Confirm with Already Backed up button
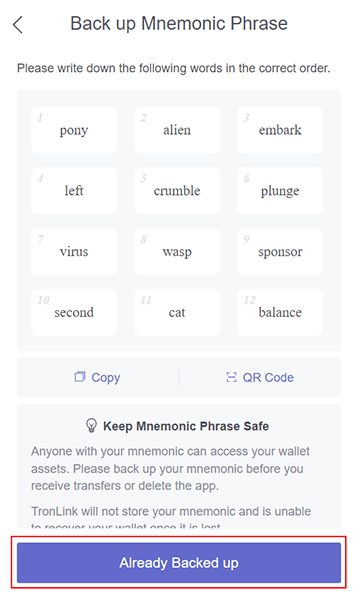This screenshot has width=360, height=600. coord(179,562)
